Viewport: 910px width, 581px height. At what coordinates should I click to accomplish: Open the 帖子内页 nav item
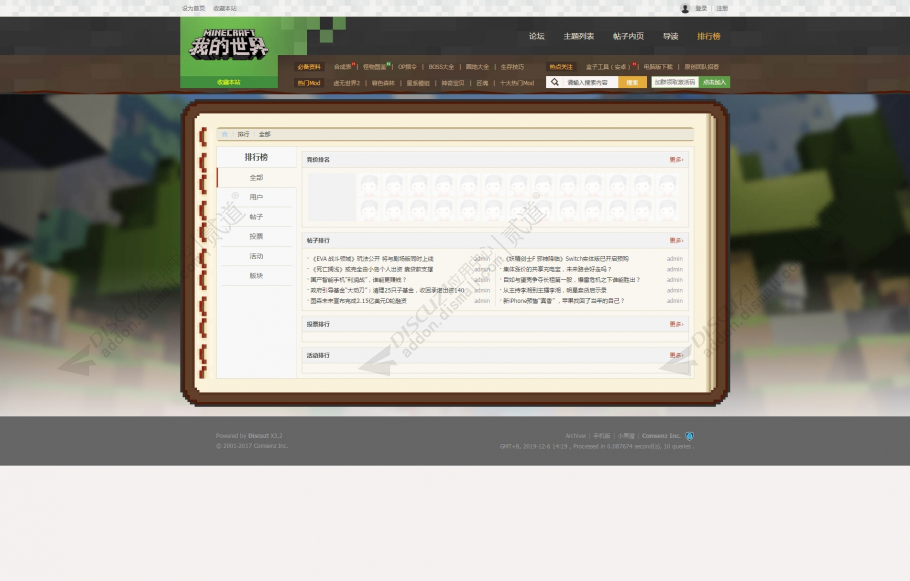tap(629, 36)
